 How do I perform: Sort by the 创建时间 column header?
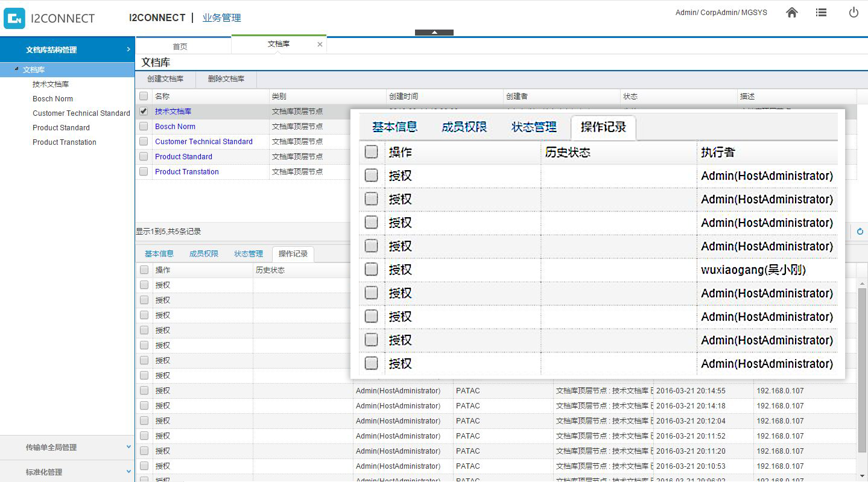(x=444, y=96)
